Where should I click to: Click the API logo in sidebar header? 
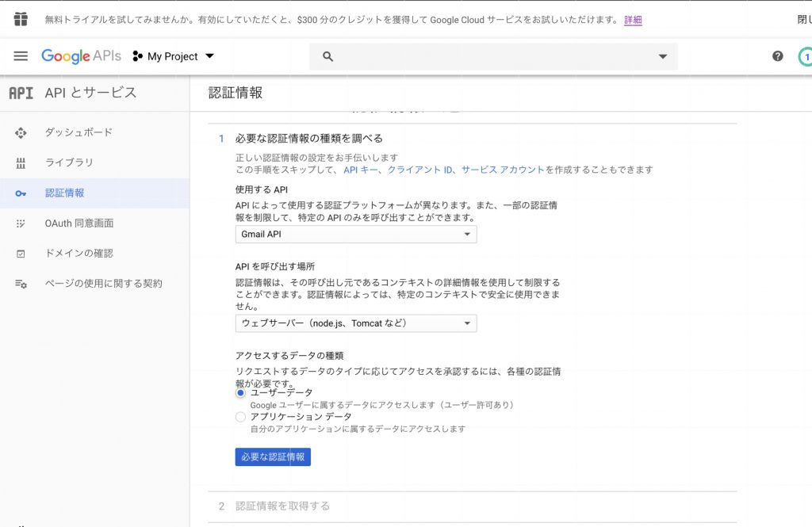click(21, 94)
